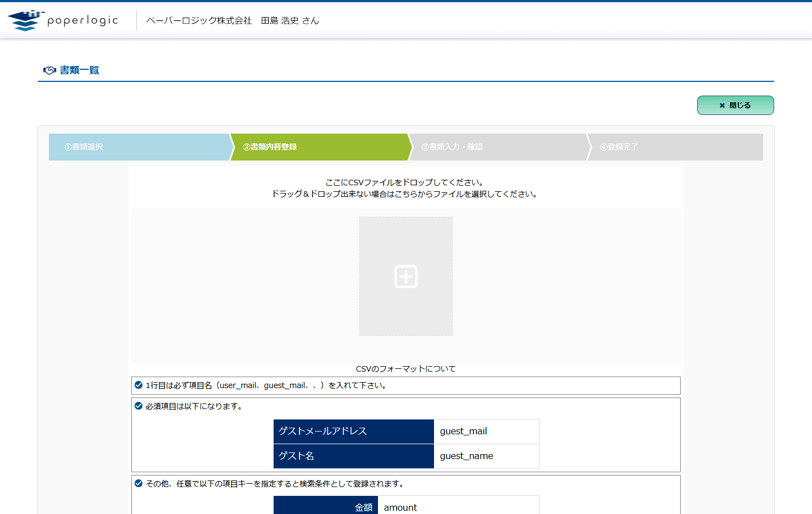The image size is (812, 514).
Task: Click the handshake icon beside 書類一覧
Action: coord(49,70)
